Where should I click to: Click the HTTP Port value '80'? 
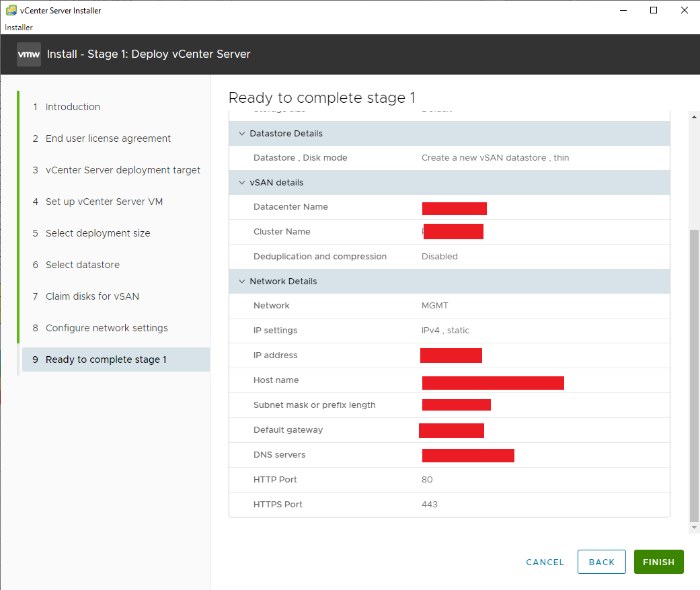pos(427,480)
